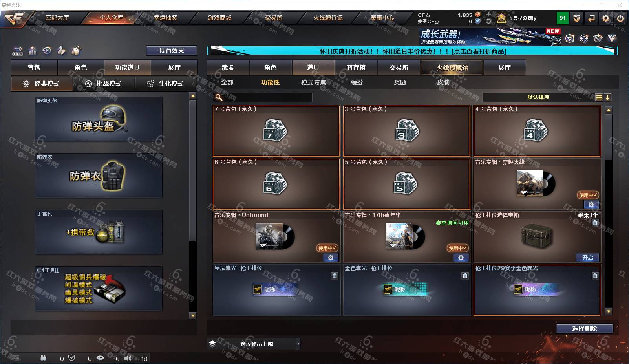This screenshot has width=629, height=364.
Task: Open the settings gear in top bar
Action: 606,18
